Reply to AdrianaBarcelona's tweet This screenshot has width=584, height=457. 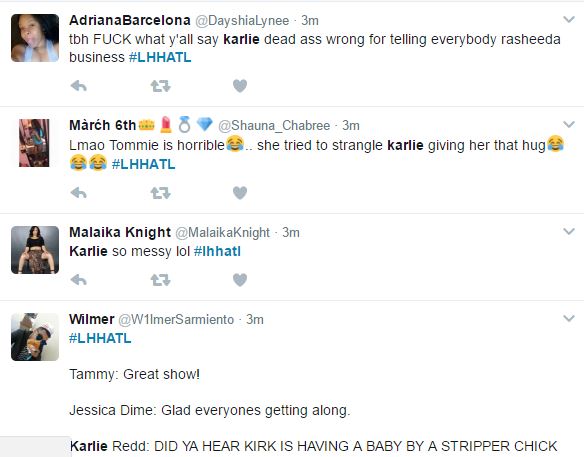click(79, 86)
